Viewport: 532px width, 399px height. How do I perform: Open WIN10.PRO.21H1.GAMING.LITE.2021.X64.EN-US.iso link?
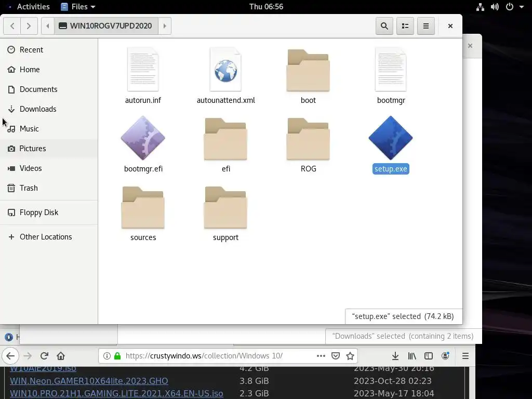[x=116, y=393]
